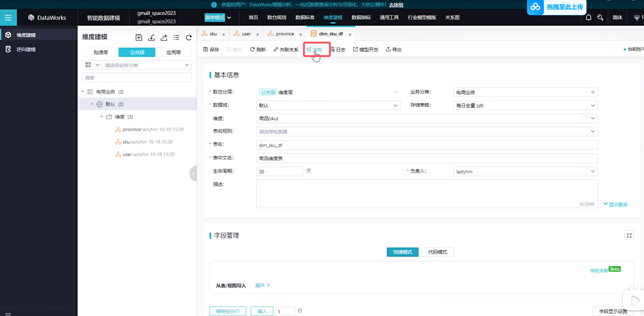Open the 导出 export toolbar item
644x316 pixels.
pyautogui.click(x=394, y=50)
